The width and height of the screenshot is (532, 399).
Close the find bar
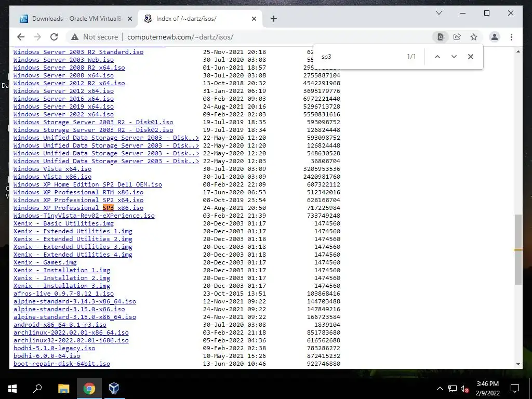pos(471,57)
